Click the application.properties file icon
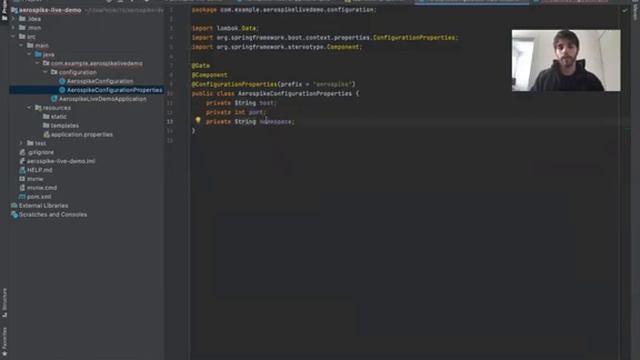 point(46,135)
